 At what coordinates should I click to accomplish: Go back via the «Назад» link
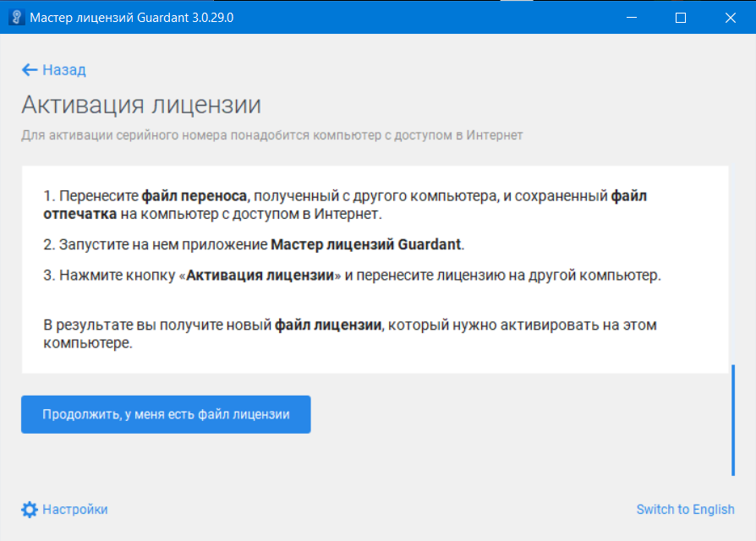[64, 70]
